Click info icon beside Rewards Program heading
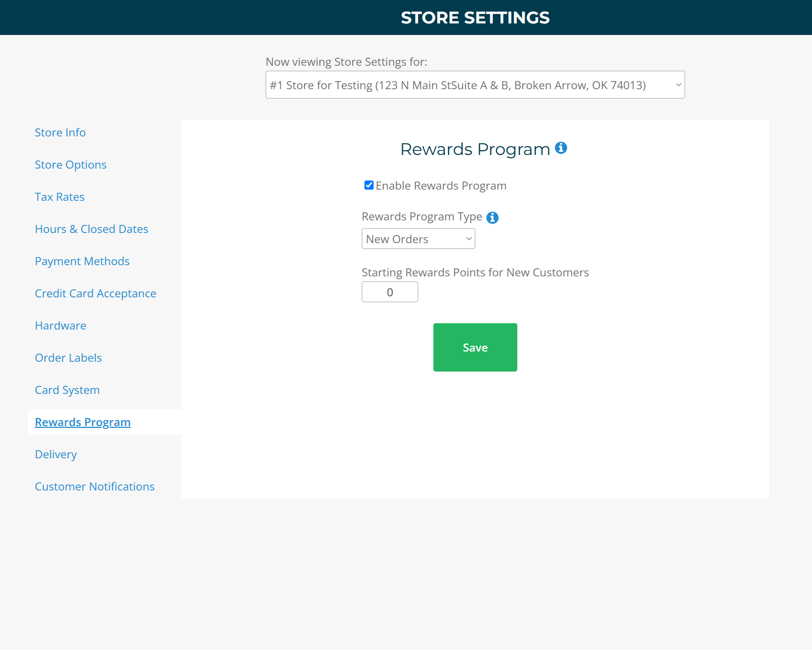Image resolution: width=812 pixels, height=650 pixels. click(x=561, y=148)
